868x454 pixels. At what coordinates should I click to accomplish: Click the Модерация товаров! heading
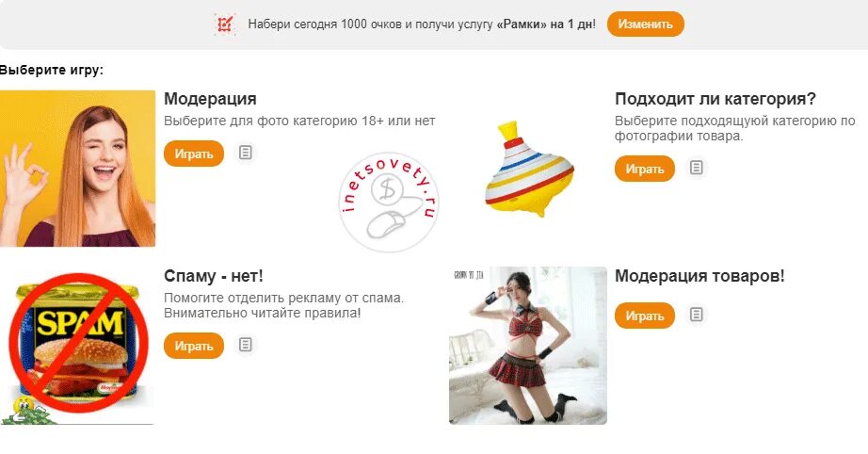point(699,276)
